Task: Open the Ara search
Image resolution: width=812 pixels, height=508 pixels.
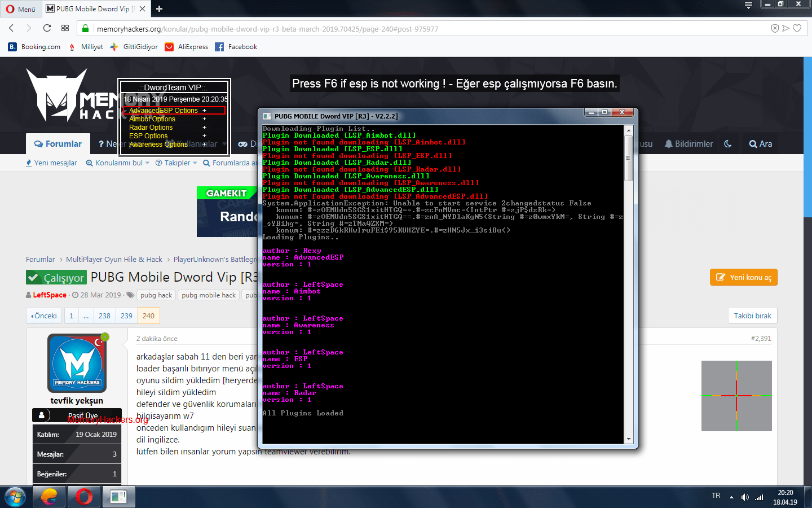Action: point(760,144)
